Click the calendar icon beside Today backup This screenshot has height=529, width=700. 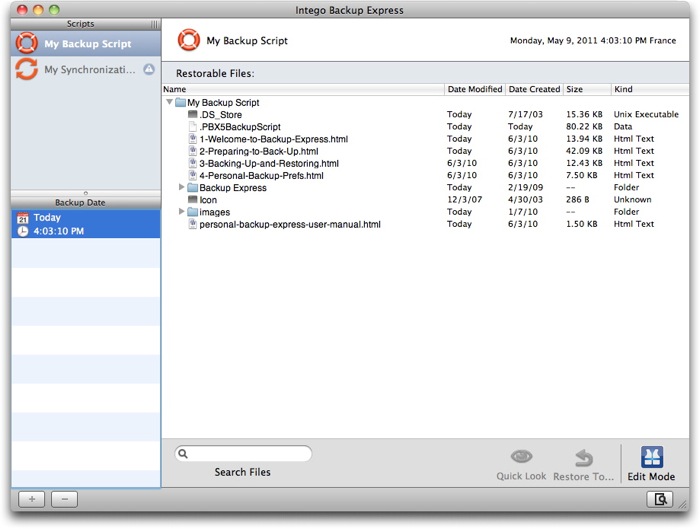22,218
